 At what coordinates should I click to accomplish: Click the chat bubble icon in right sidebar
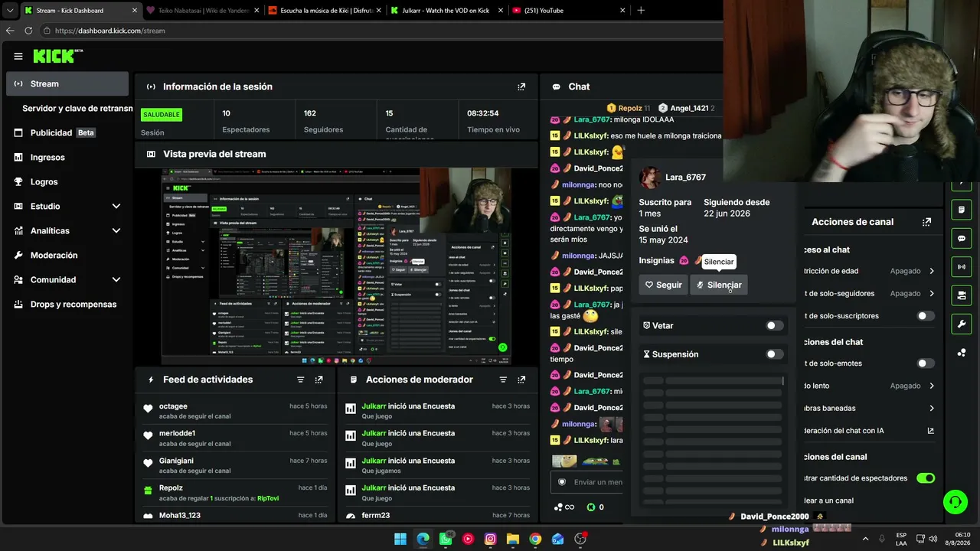(962, 238)
